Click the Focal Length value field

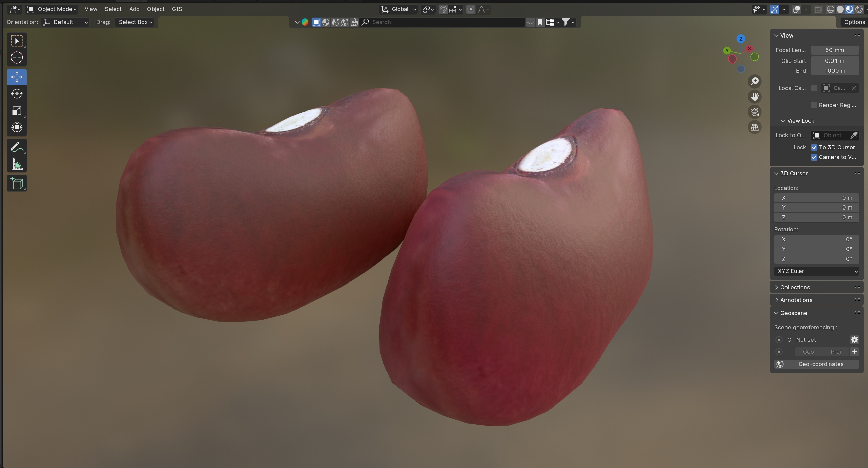tap(834, 50)
